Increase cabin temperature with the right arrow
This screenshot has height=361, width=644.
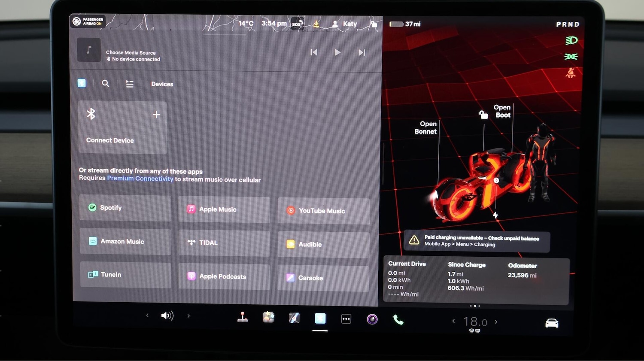(x=496, y=321)
